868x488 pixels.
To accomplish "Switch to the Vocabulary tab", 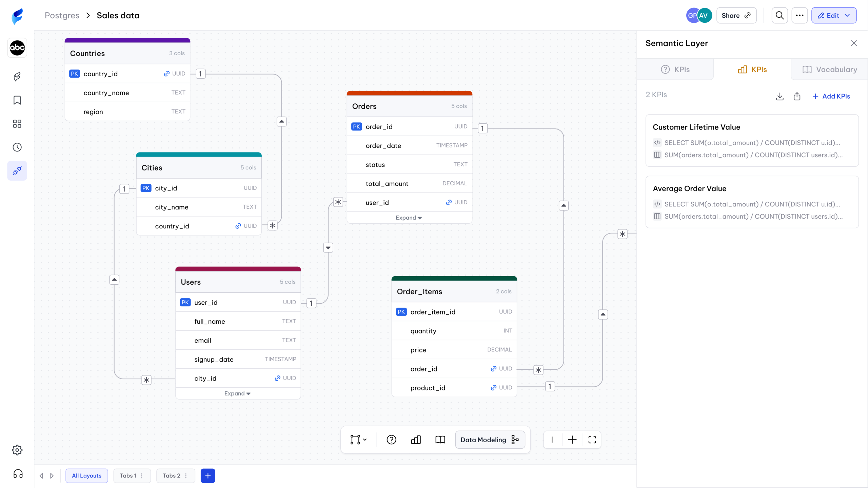I will (830, 69).
